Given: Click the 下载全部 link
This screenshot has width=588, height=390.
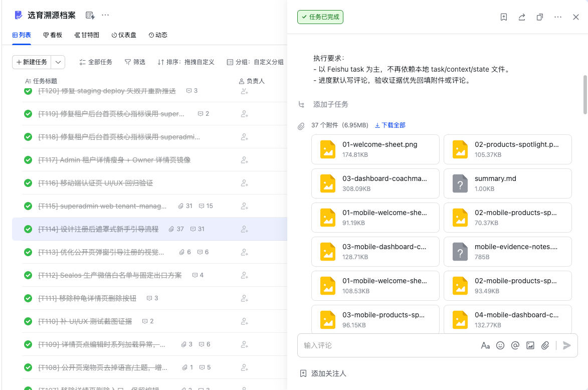Looking at the screenshot, I should click(390, 125).
